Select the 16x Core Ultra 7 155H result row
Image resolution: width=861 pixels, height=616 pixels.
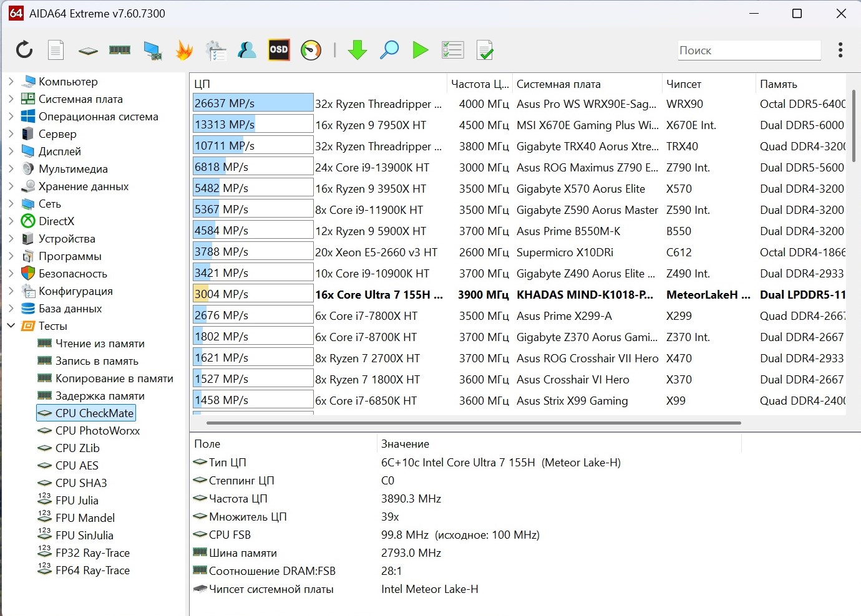click(378, 295)
